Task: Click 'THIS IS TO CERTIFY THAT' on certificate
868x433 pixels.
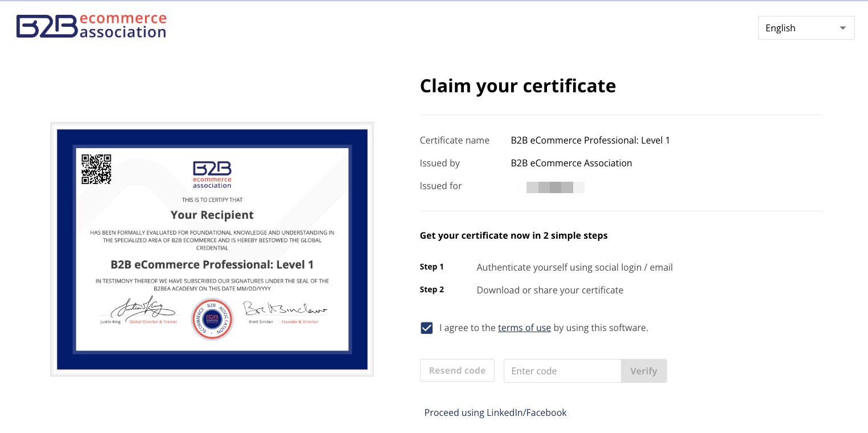Action: (212, 200)
